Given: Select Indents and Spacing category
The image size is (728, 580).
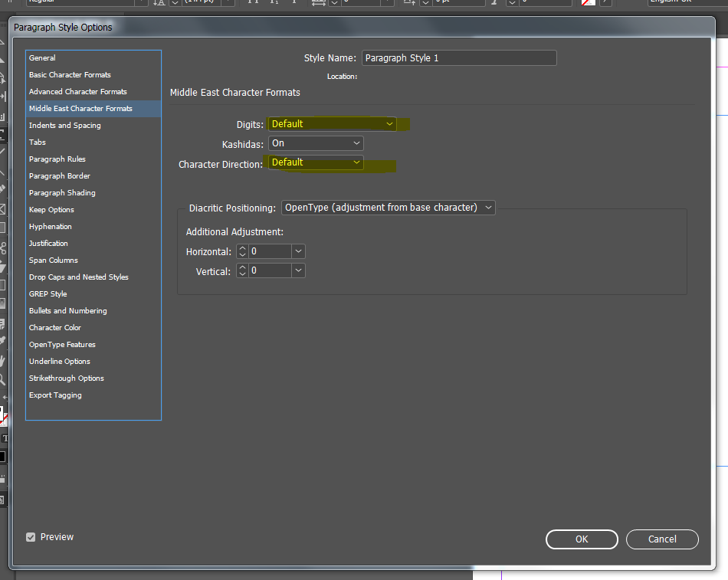Looking at the screenshot, I should click(x=93, y=126).
